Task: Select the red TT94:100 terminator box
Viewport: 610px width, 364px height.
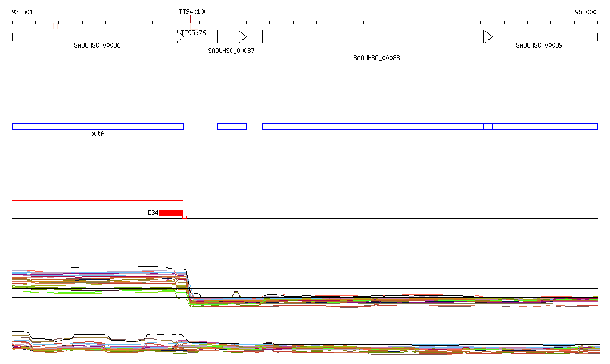Action: (194, 20)
